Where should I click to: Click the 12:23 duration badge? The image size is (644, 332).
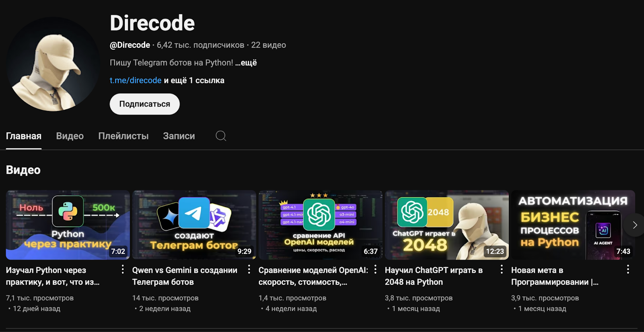[495, 251]
